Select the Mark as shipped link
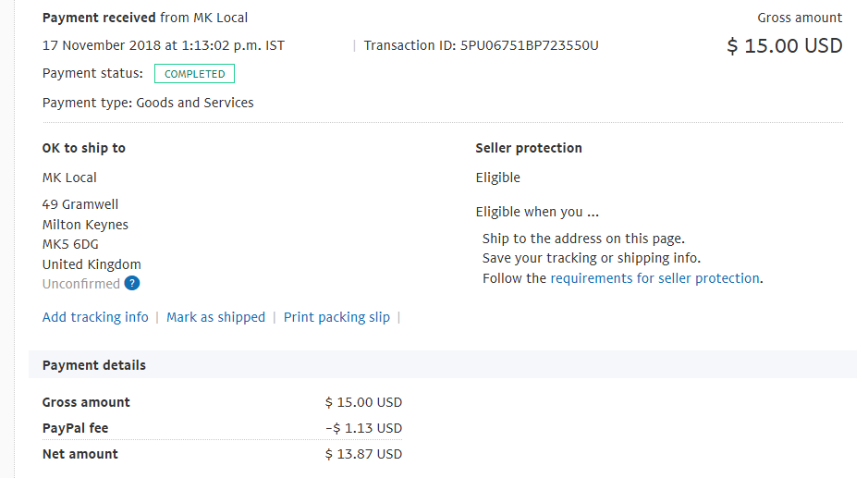 [x=216, y=317]
